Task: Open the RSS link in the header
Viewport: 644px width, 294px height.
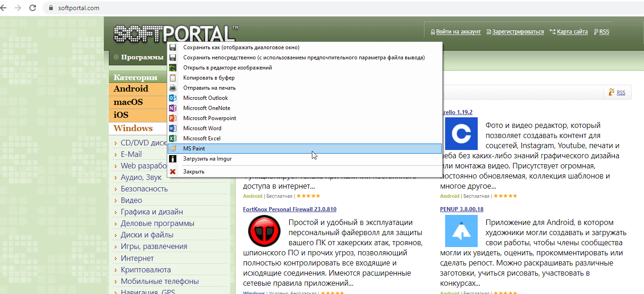Action: (604, 32)
